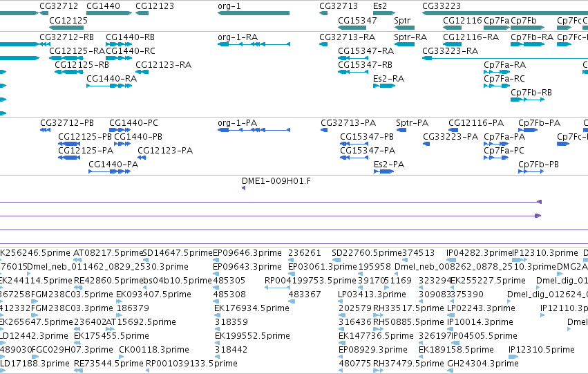
Task: Click protein Cp7Fb-PA
Action: point(539,123)
